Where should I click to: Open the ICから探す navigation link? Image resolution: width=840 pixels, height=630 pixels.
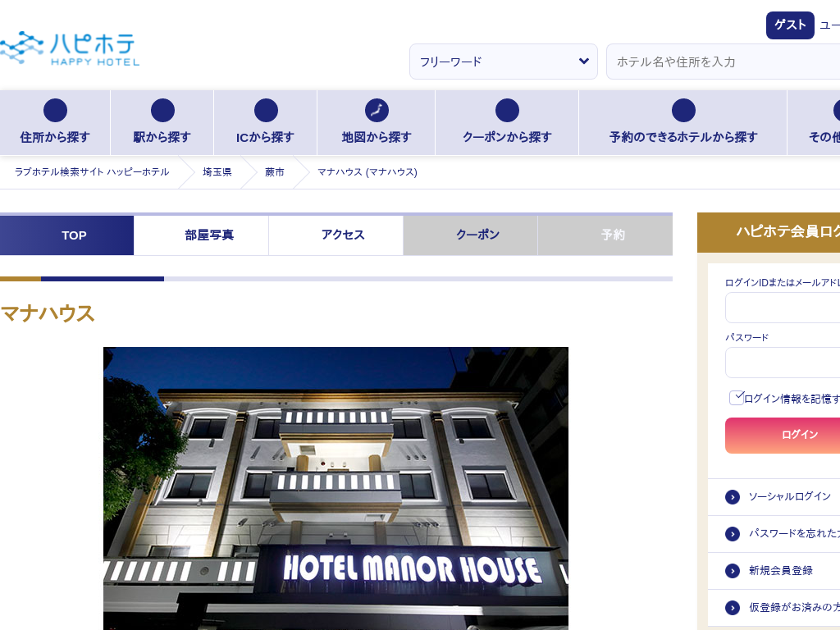[x=266, y=123]
